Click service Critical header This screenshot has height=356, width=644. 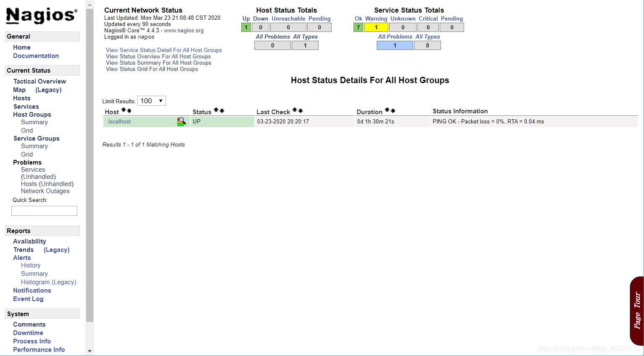[428, 19]
